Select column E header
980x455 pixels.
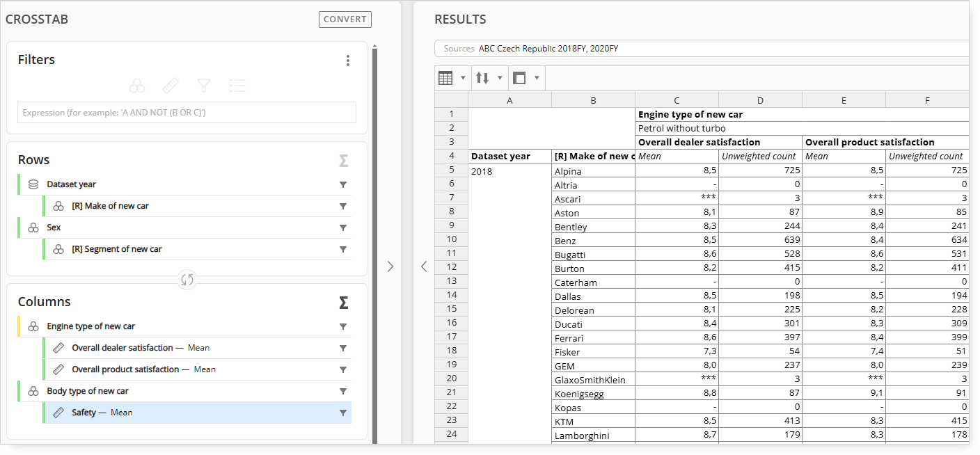(844, 101)
